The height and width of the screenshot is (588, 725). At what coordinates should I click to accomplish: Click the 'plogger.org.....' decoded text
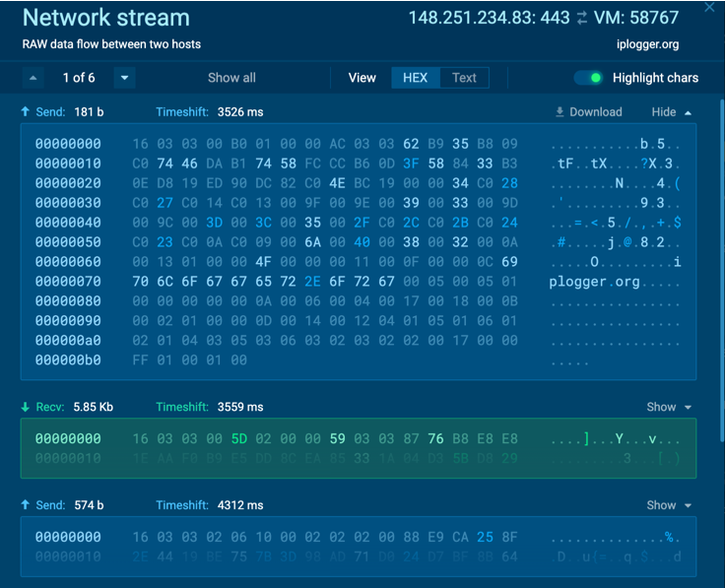click(x=615, y=282)
